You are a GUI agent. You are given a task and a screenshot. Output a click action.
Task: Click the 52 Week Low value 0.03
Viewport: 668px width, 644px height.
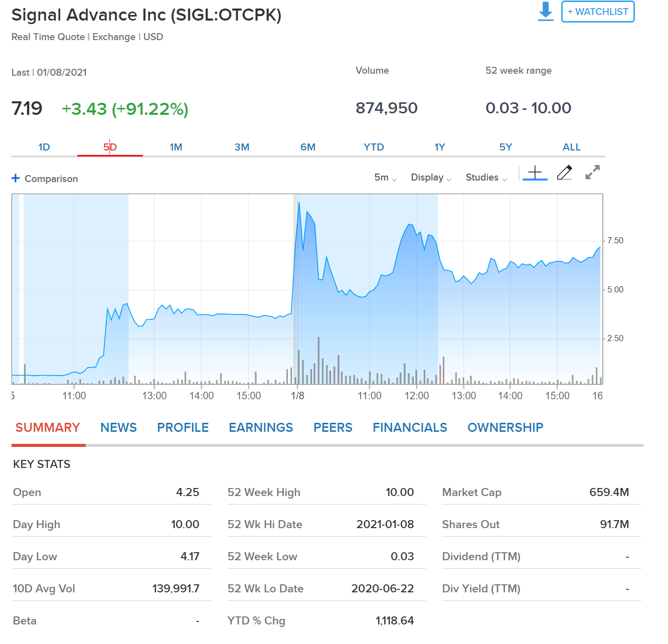coord(402,556)
